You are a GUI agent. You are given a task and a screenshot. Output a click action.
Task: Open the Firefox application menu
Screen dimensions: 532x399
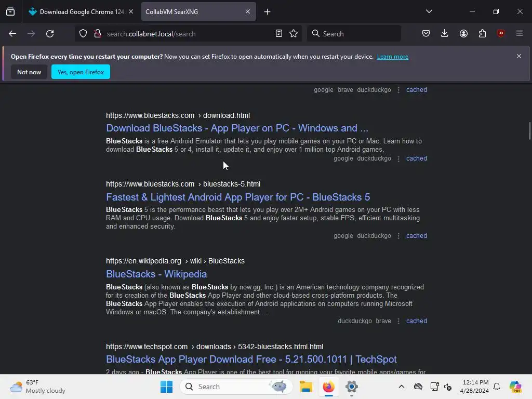pyautogui.click(x=520, y=33)
